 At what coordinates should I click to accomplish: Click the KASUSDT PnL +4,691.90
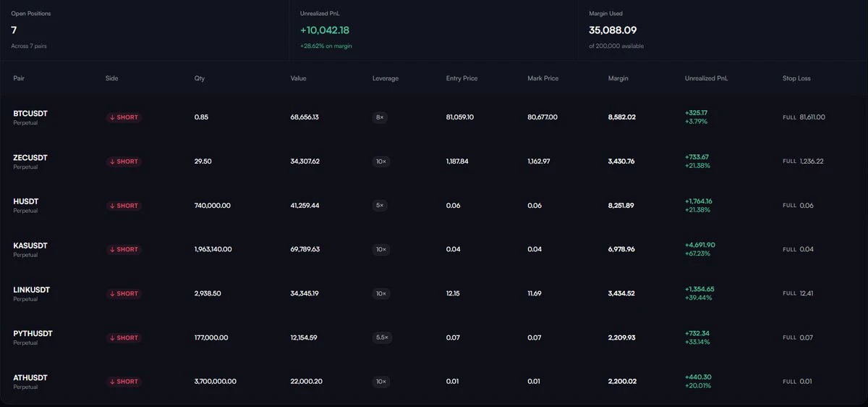[x=700, y=245]
